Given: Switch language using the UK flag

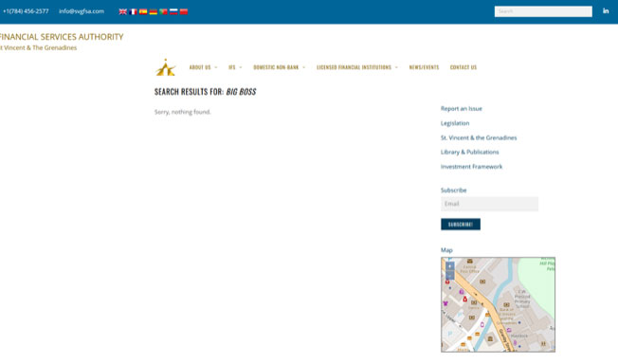Looking at the screenshot, I should click(x=123, y=11).
